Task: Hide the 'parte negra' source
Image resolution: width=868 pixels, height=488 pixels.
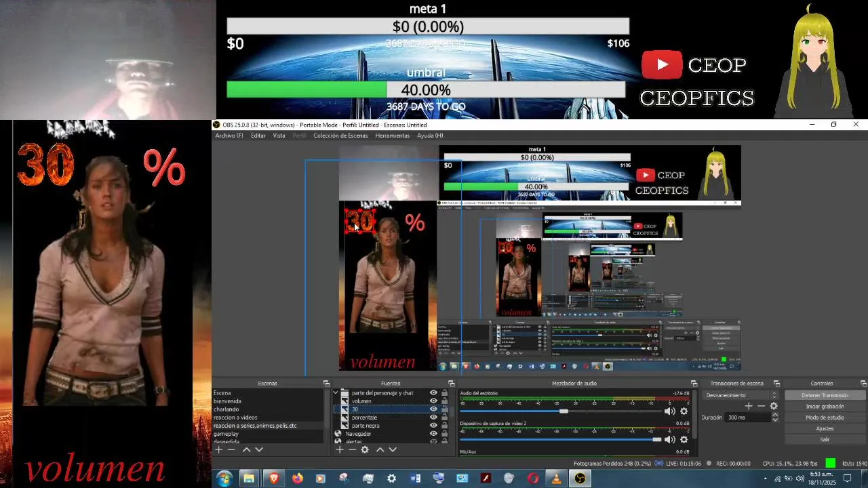Action: click(433, 426)
